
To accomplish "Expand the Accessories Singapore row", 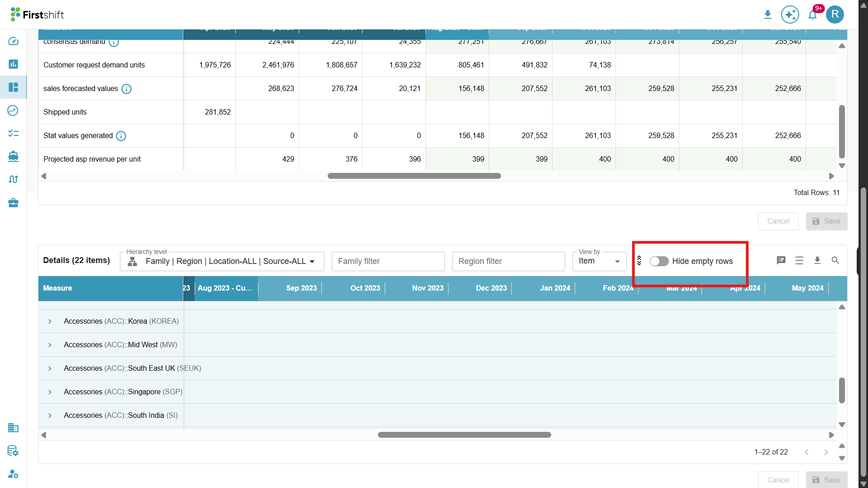I will pyautogui.click(x=50, y=392).
